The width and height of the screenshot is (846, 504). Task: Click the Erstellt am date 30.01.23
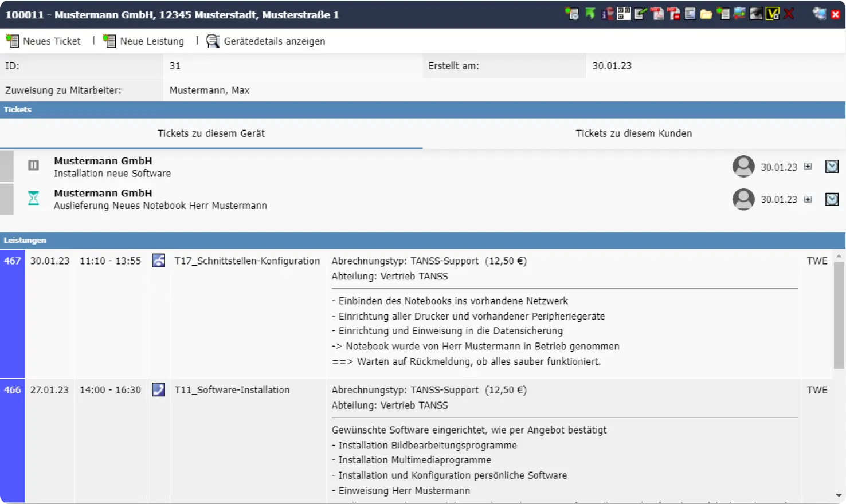point(612,66)
